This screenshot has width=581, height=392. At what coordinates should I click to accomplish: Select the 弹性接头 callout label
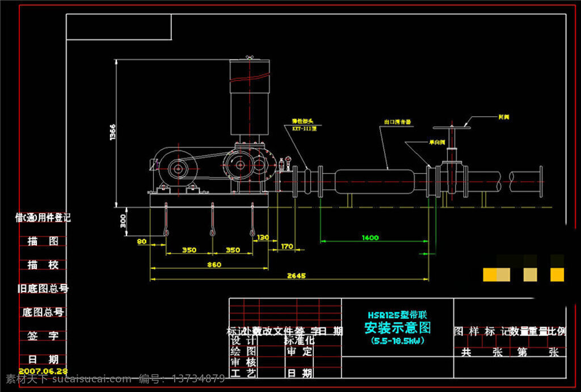click(x=303, y=121)
